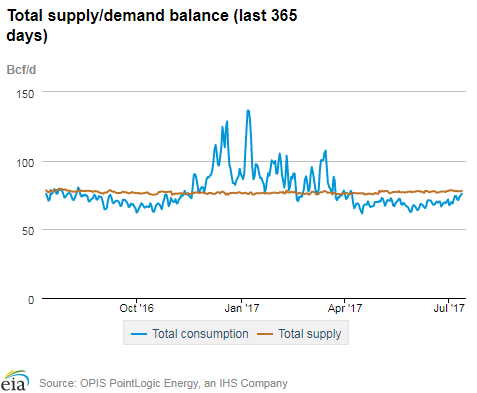Image resolution: width=477 pixels, height=393 pixels.
Task: Click the 100 y-axis label
Action: click(25, 163)
